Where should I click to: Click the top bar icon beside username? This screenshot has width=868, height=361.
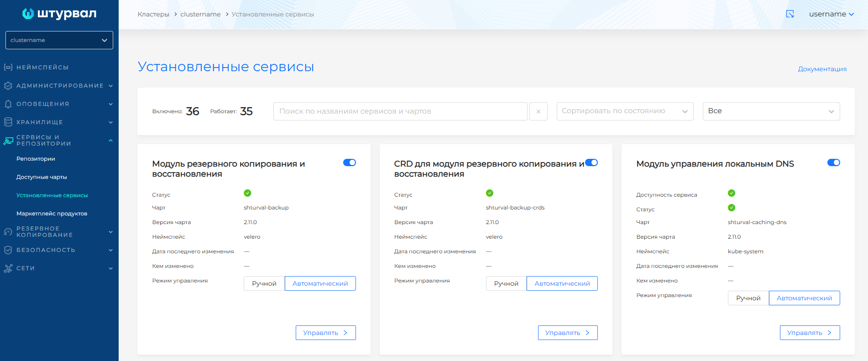pyautogui.click(x=790, y=14)
